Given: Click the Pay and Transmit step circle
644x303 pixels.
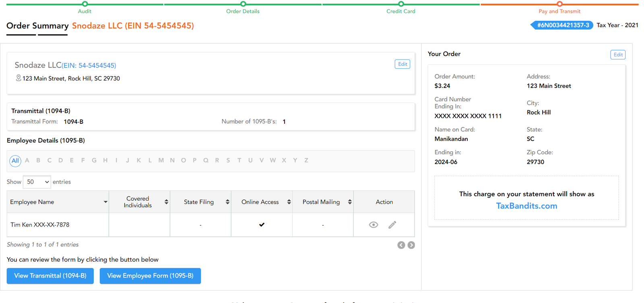Looking at the screenshot, I should point(559,4).
